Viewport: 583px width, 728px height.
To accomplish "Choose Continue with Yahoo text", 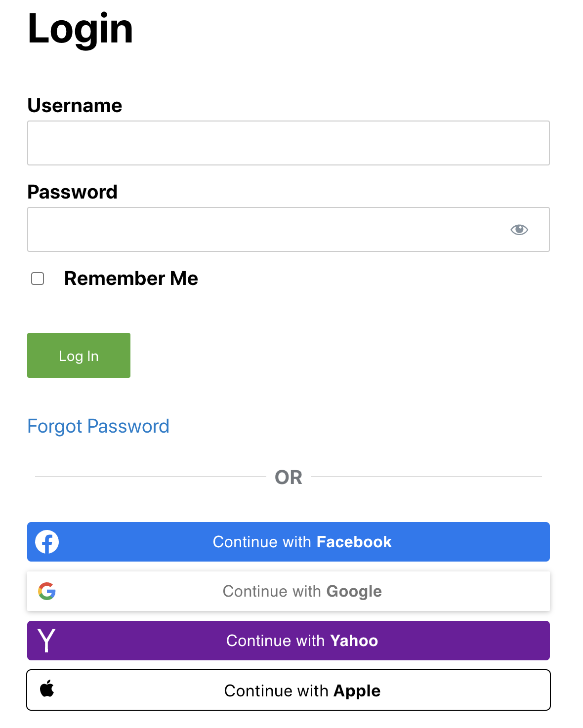I will pyautogui.click(x=302, y=641).
